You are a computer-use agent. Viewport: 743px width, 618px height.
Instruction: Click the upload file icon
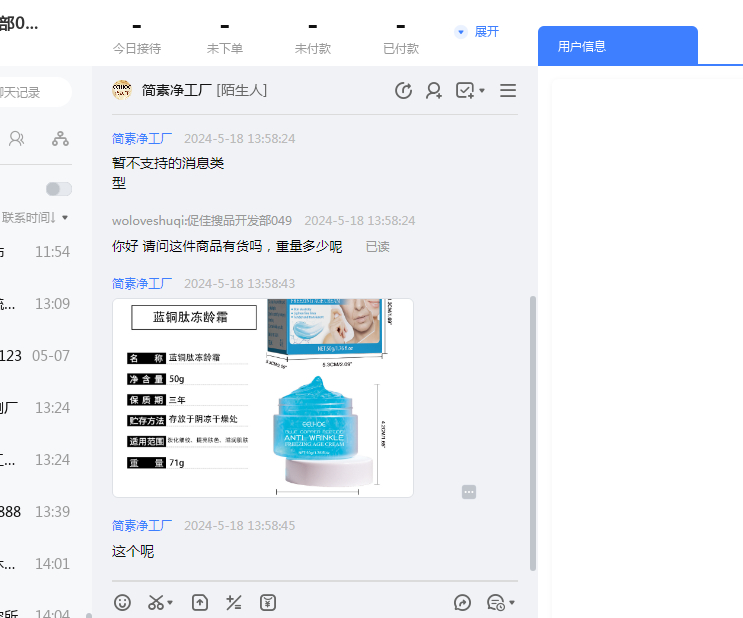click(x=200, y=602)
